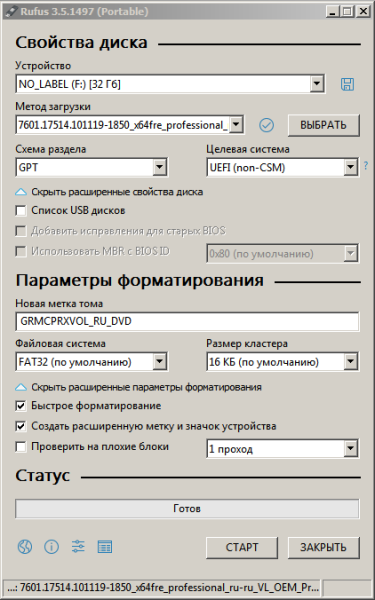Screen dimensions: 375x600
Task: Open the Метод загрузки dropdown
Action: click(129, 125)
